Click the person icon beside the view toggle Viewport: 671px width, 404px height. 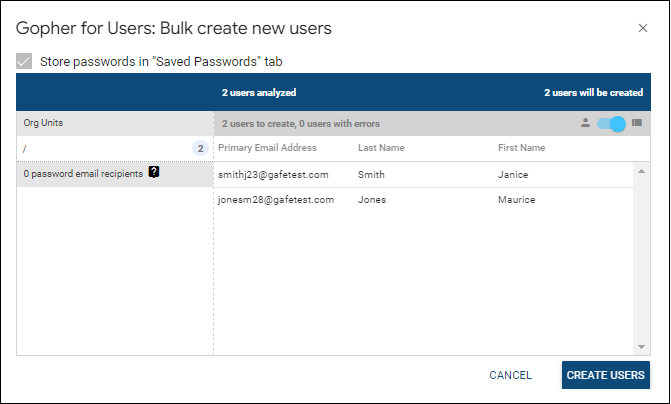585,124
